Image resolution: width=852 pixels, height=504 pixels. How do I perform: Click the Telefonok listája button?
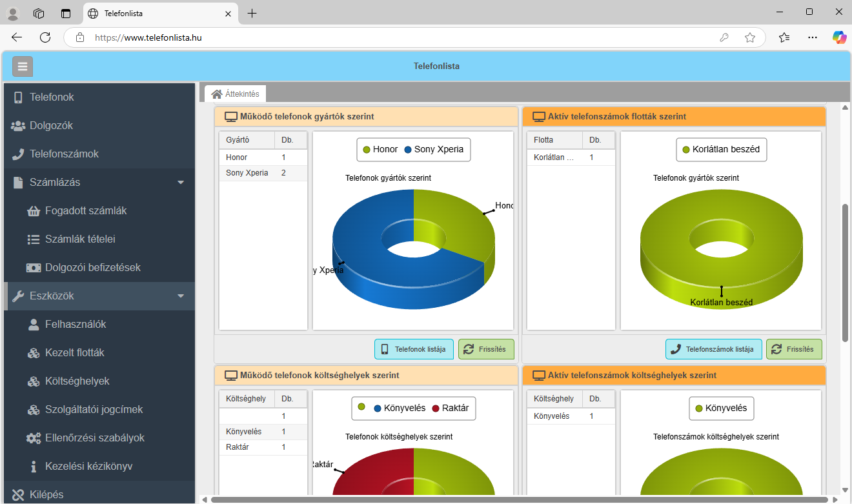pos(414,349)
